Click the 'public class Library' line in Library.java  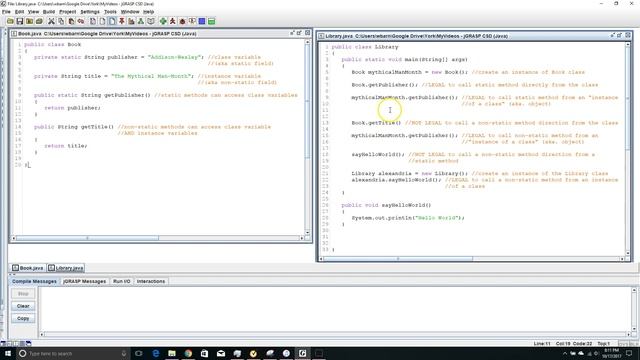(364, 47)
